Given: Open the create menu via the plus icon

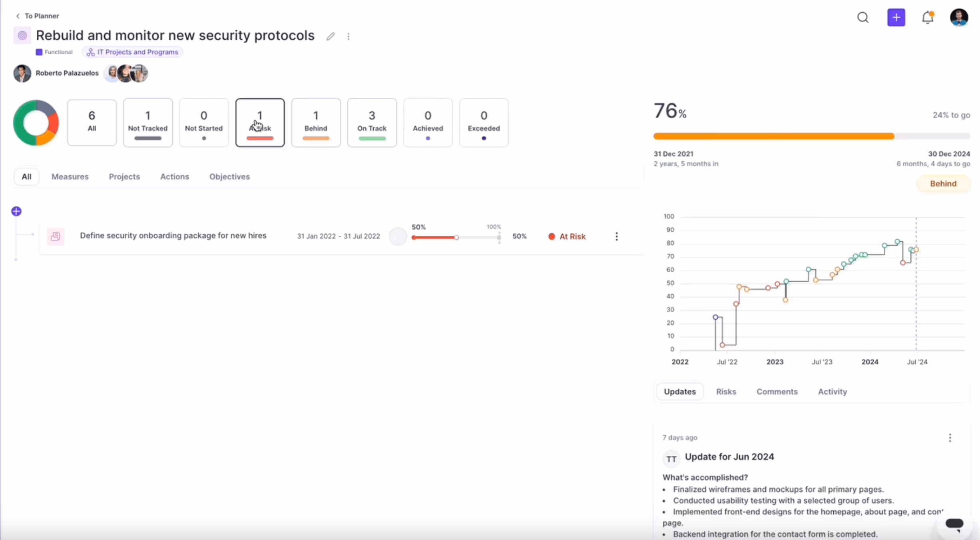Looking at the screenshot, I should coord(896,18).
